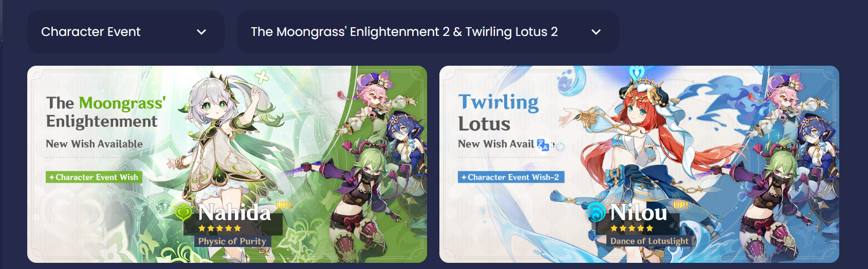Open the Nilou banner artwork
Viewport: 868px width, 269px height.
click(639, 164)
